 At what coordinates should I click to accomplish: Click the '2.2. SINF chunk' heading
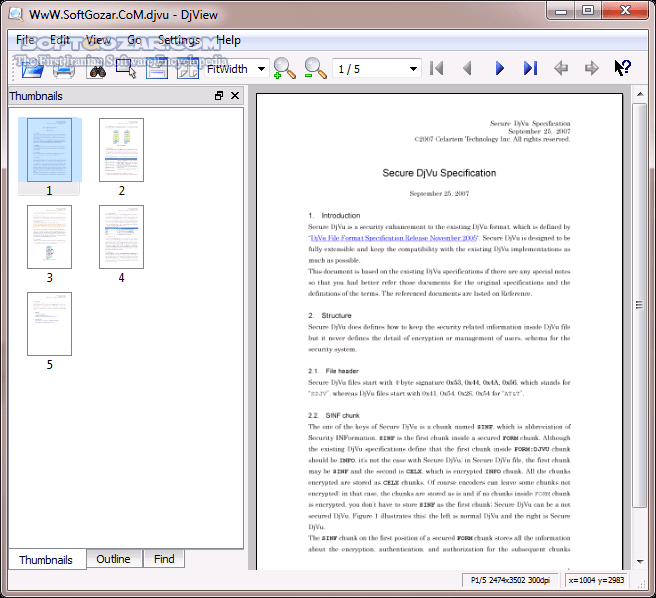coord(334,416)
